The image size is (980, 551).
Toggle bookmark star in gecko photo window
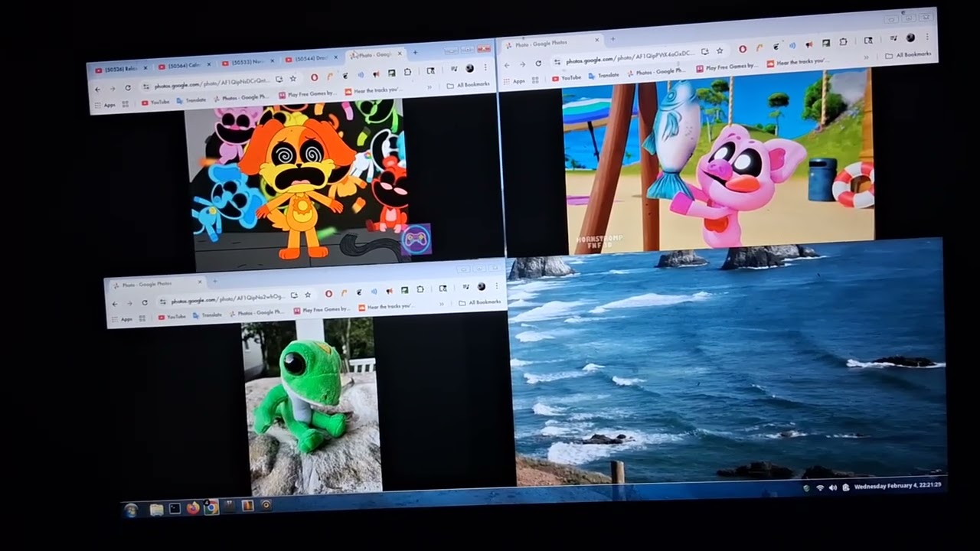[x=308, y=295]
